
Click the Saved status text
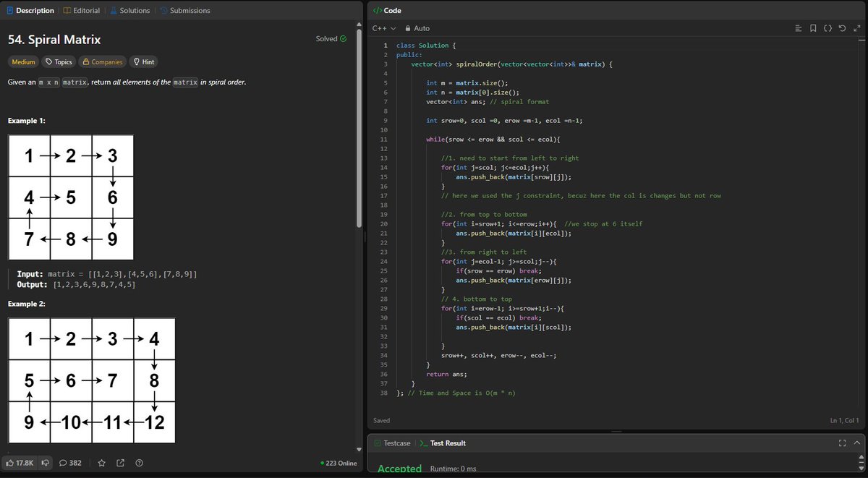coord(382,421)
